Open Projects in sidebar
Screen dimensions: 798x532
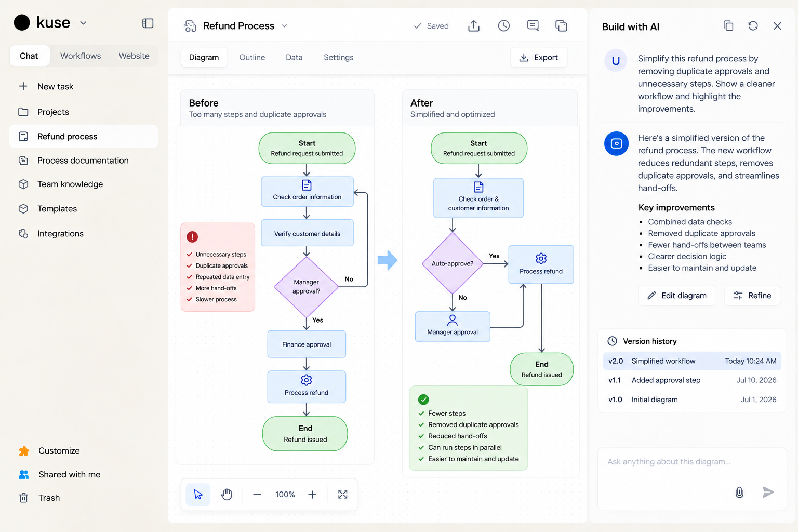(84, 112)
